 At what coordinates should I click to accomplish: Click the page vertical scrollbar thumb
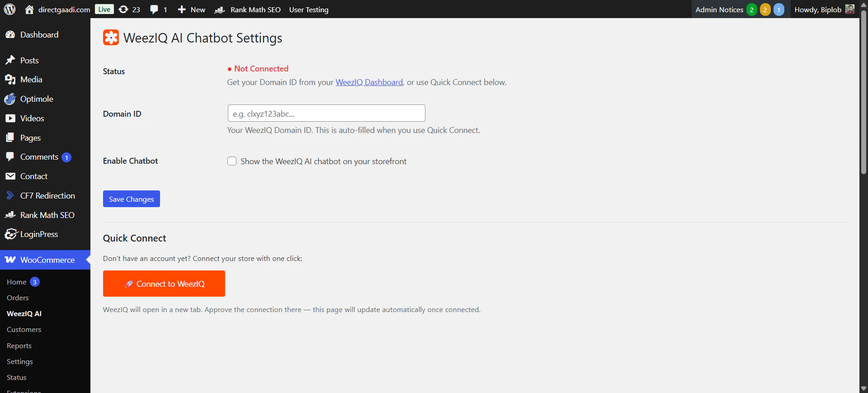pos(863,92)
